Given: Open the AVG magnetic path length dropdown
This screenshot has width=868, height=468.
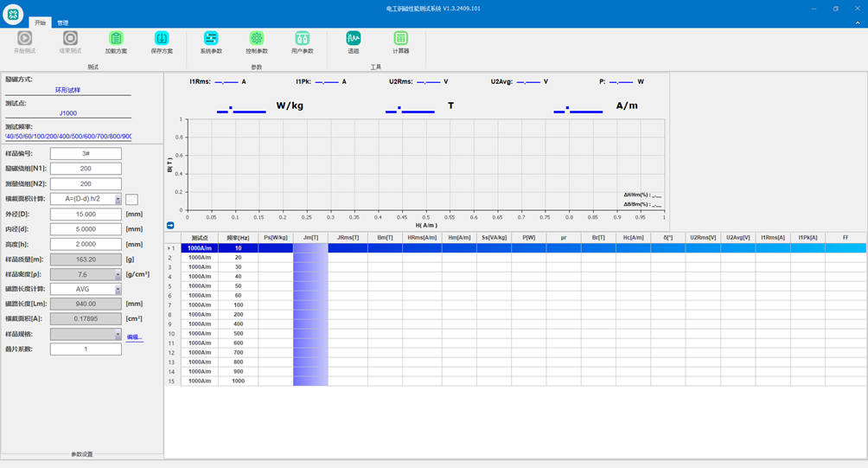Looking at the screenshot, I should [x=118, y=290].
